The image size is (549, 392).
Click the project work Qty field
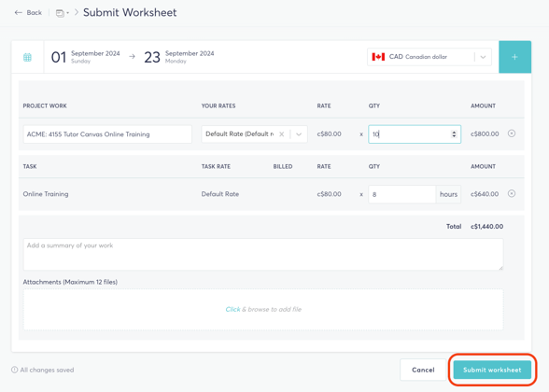pos(415,134)
